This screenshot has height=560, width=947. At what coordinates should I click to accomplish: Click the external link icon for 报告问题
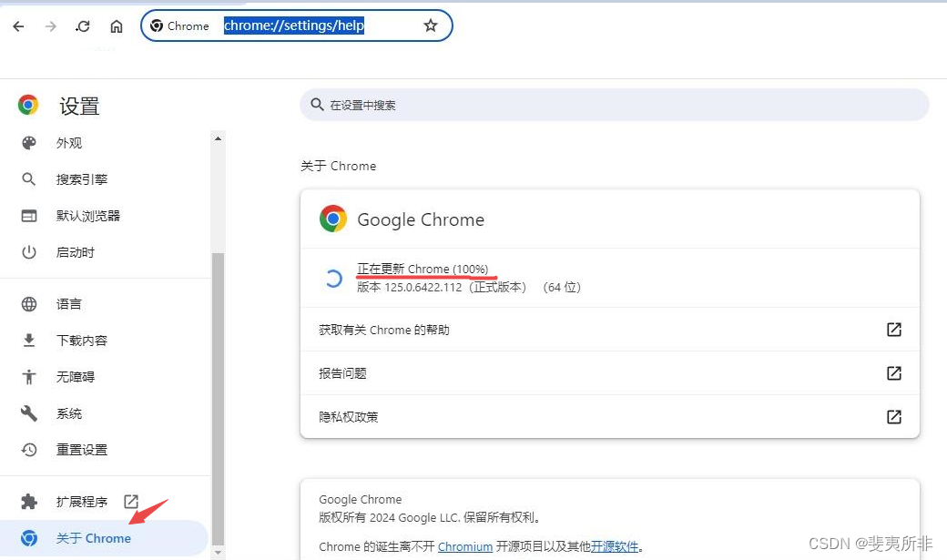click(x=894, y=373)
